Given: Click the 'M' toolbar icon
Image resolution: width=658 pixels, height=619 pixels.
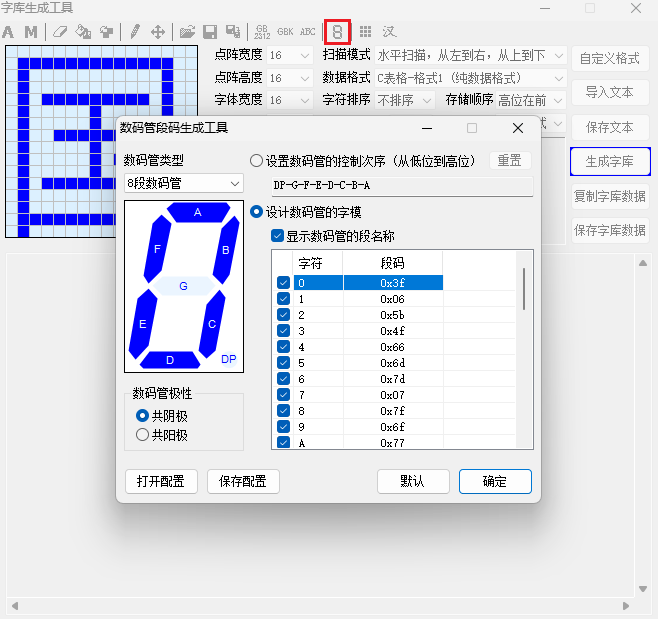Looking at the screenshot, I should point(31,32).
